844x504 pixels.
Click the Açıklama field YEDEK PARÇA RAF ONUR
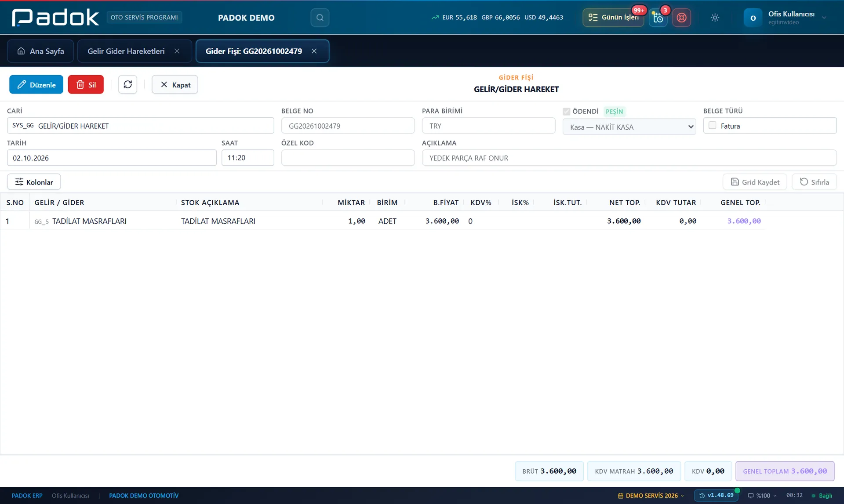coord(629,158)
